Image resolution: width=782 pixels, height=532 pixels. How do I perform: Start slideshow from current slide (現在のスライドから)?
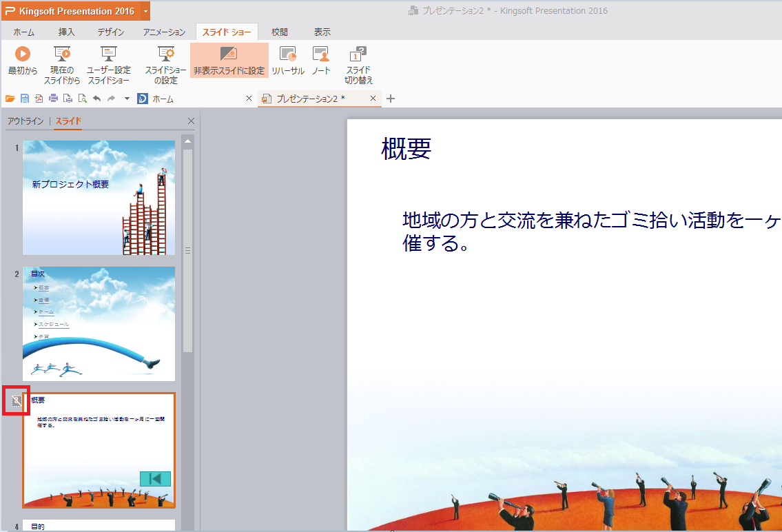(62, 65)
